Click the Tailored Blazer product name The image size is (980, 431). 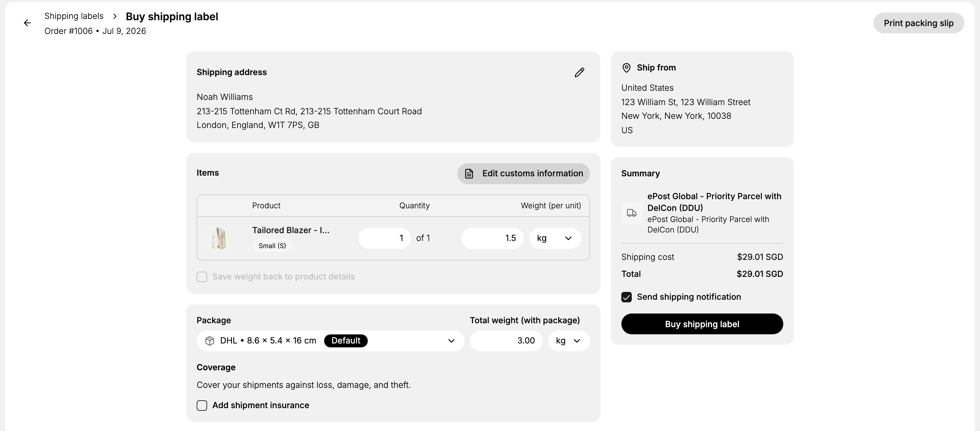click(x=291, y=230)
